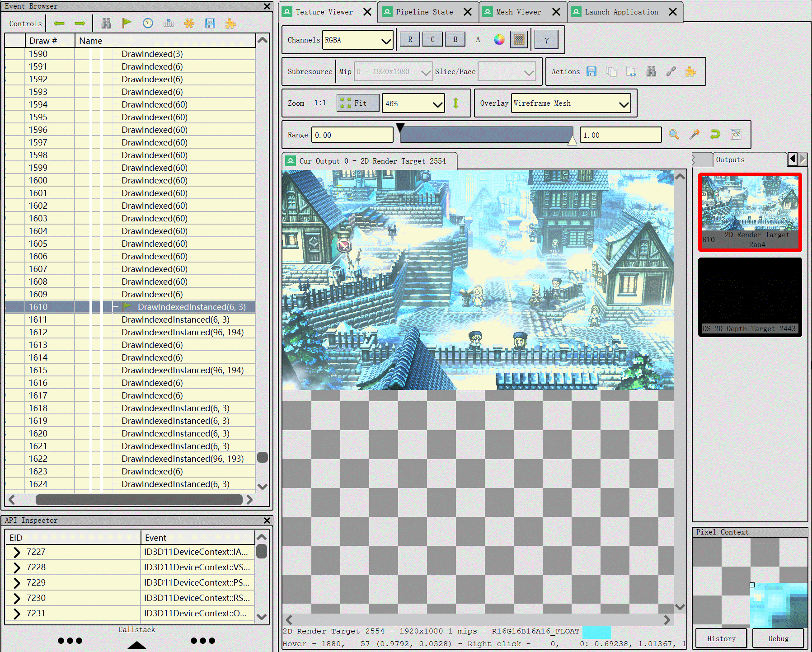Click the History button
This screenshot has height=652, width=812.
(721, 638)
